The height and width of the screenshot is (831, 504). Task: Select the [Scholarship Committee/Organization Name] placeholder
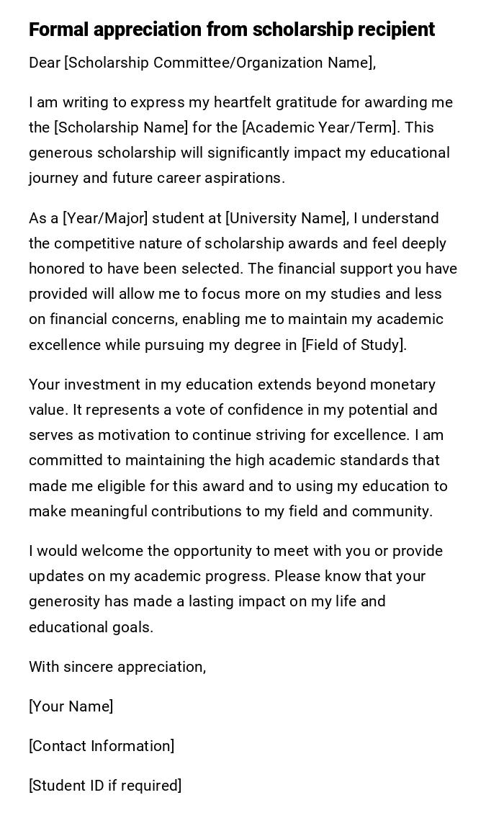coord(219,63)
